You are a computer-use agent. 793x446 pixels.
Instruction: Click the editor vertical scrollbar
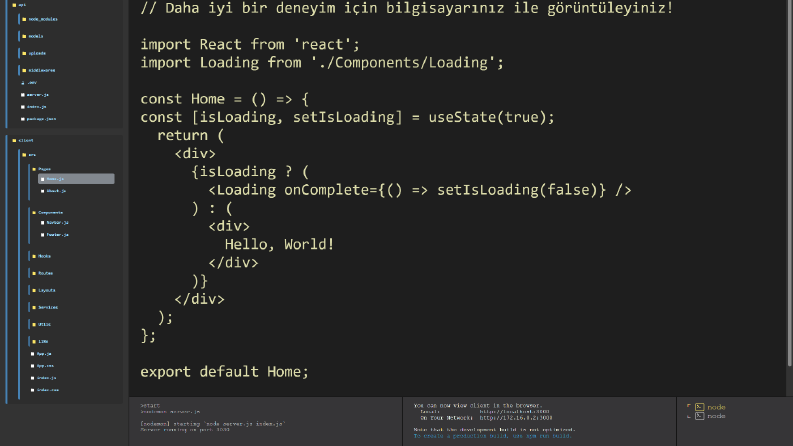tap(789, 183)
